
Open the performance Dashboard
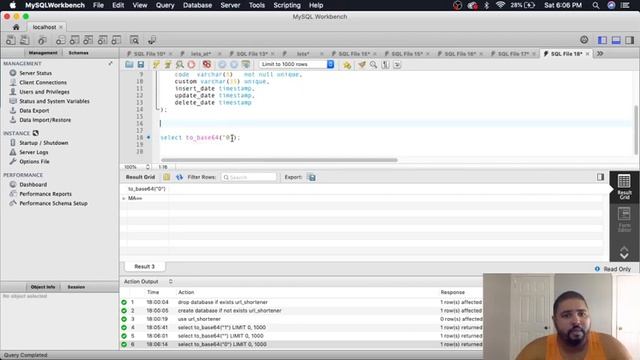pos(33,184)
